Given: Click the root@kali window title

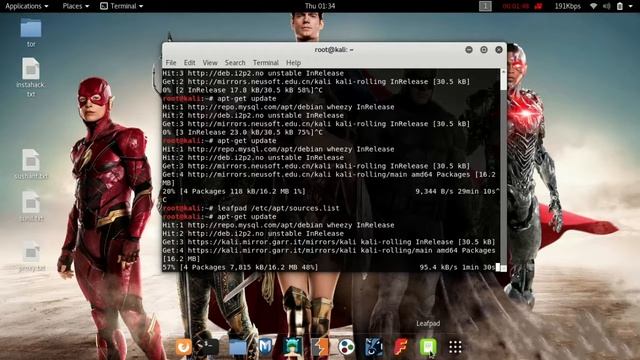Looking at the screenshot, I should 334,49.
